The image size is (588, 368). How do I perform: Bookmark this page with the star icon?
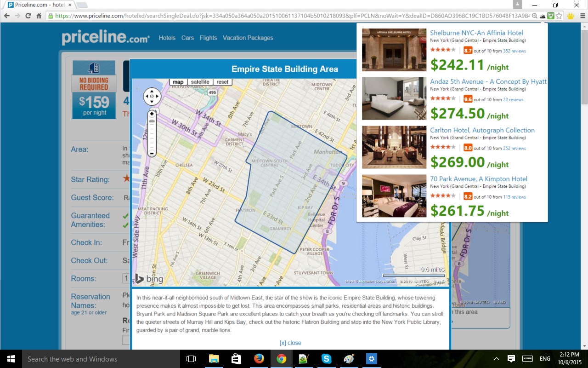click(x=559, y=16)
